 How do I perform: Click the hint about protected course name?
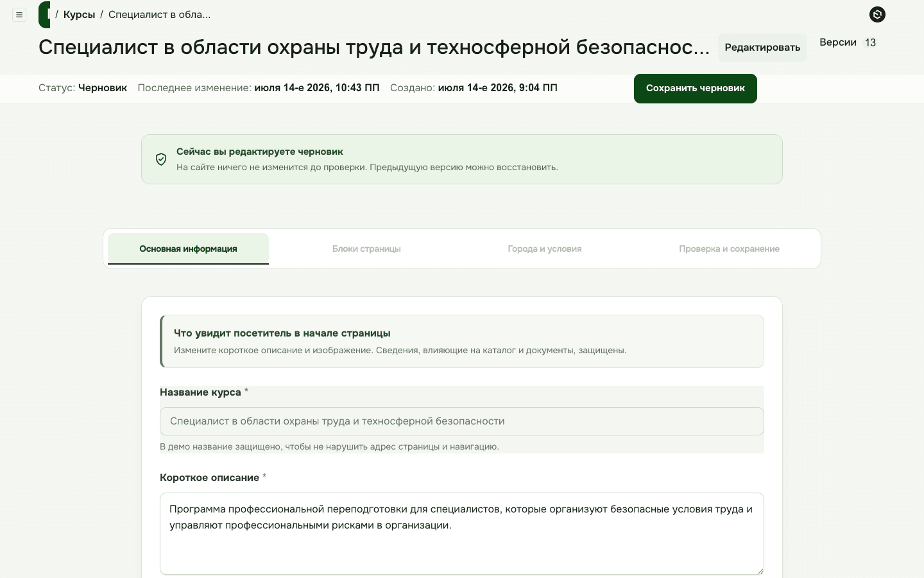tap(329, 446)
